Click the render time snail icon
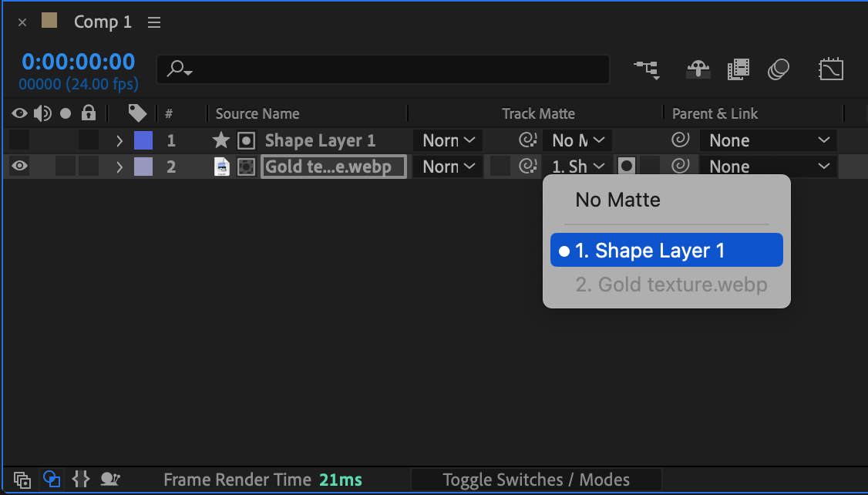 pyautogui.click(x=111, y=480)
